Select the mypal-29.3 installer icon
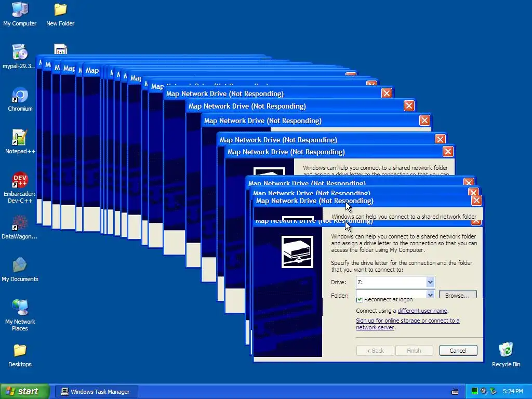The width and height of the screenshot is (532, 399). point(19,56)
